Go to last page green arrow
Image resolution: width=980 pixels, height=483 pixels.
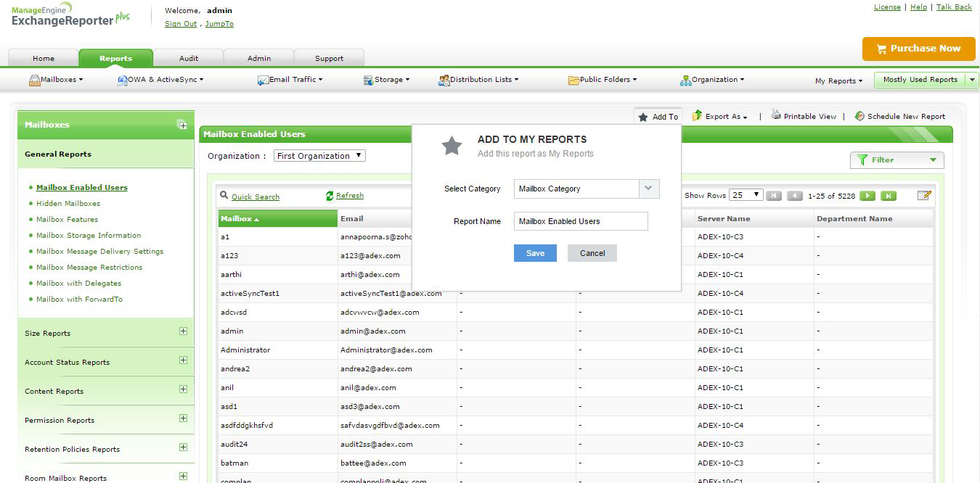(x=889, y=196)
